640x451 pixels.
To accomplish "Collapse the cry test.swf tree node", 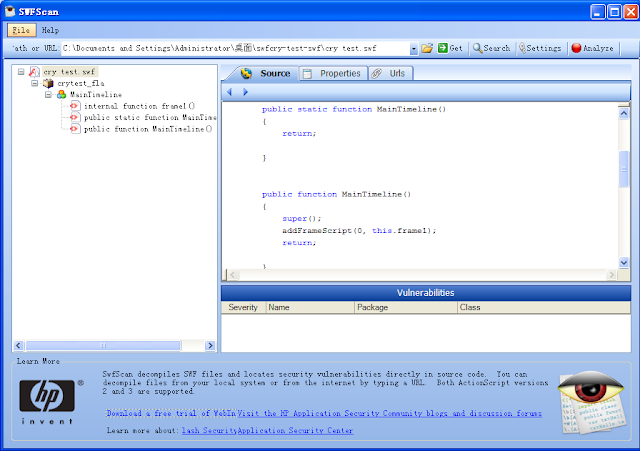I will click(x=21, y=72).
